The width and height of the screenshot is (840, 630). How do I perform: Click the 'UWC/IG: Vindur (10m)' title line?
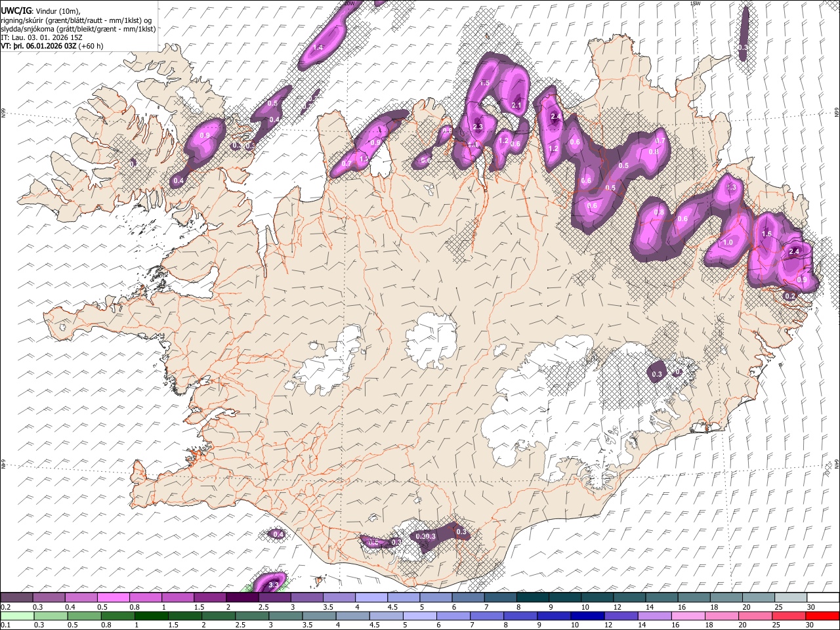pos(41,10)
